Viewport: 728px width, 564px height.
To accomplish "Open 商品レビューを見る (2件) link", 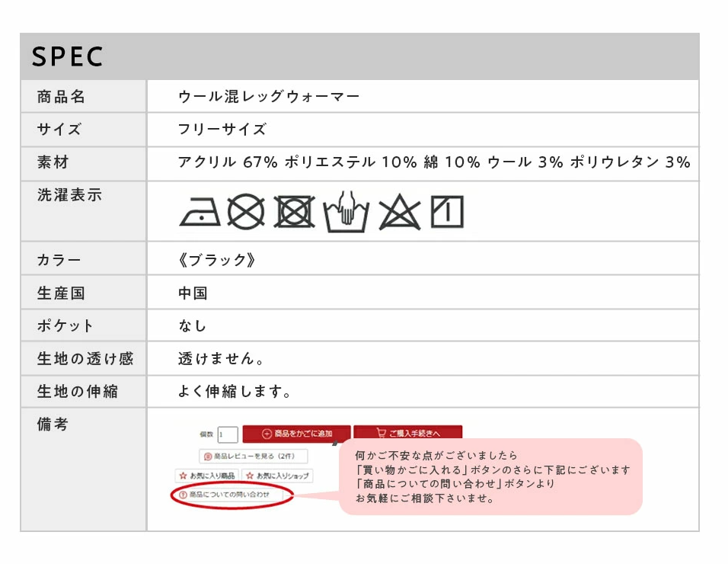I will (254, 456).
